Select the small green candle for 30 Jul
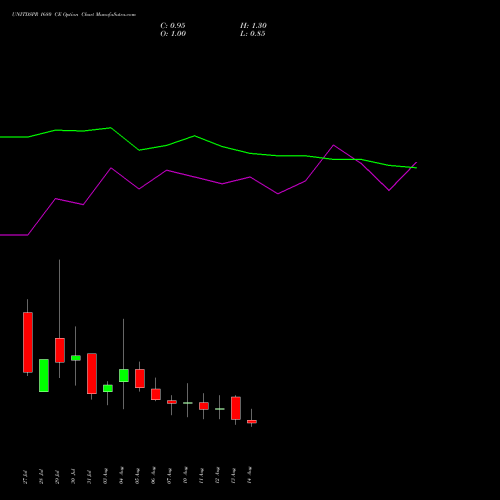 pyautogui.click(x=76, y=358)
